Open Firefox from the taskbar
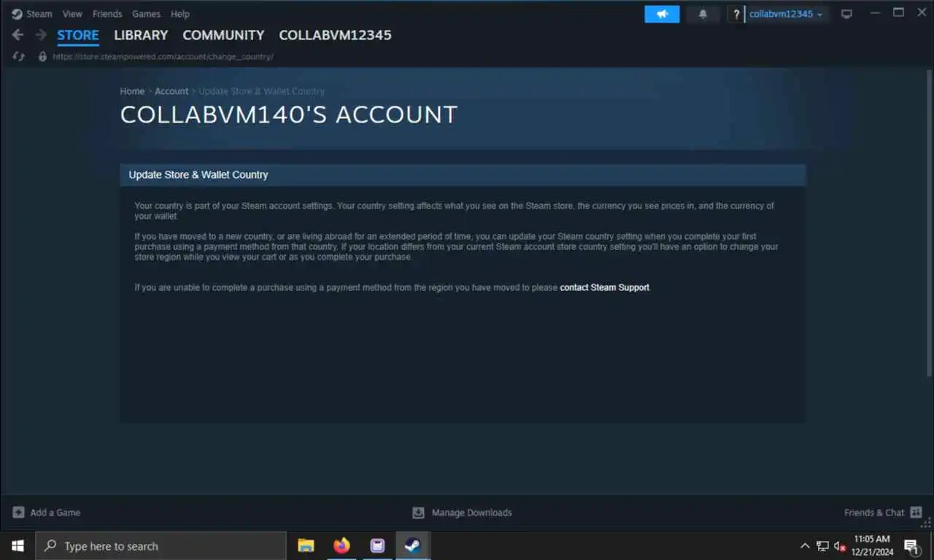Screen dimensions: 934x560 (341, 545)
